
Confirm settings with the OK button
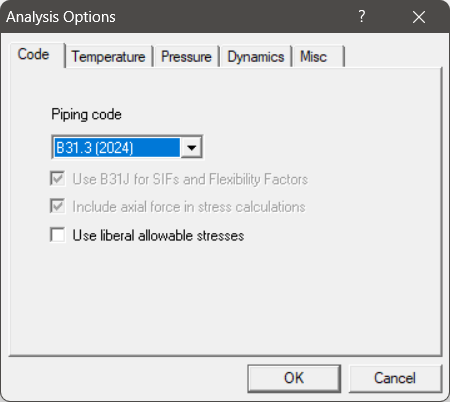(294, 378)
